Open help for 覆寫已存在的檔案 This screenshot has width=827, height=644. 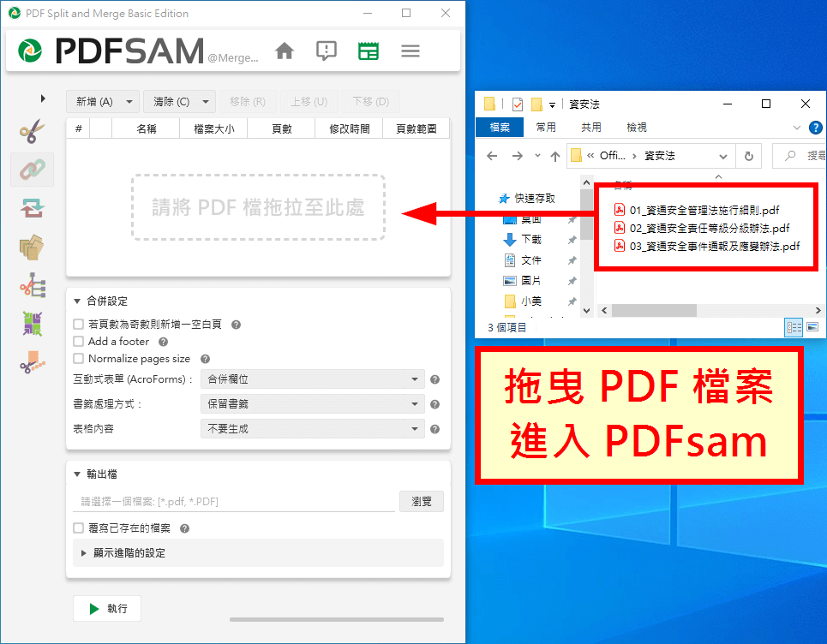pos(184,528)
